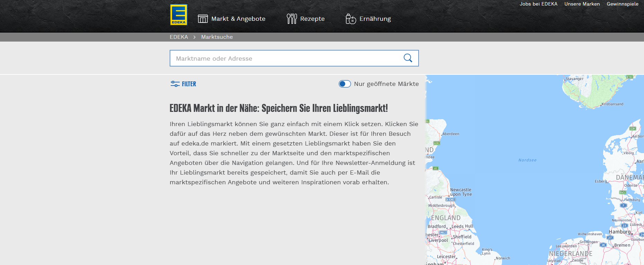The width and height of the screenshot is (644, 265).
Task: Click the Ernährung apple icon
Action: click(351, 19)
